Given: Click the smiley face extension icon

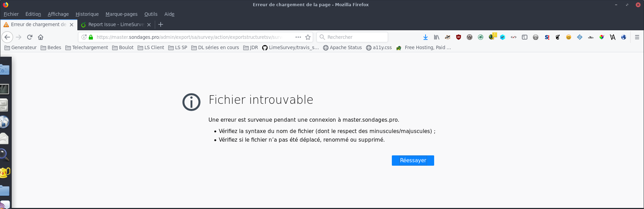Looking at the screenshot, I should [x=569, y=37].
